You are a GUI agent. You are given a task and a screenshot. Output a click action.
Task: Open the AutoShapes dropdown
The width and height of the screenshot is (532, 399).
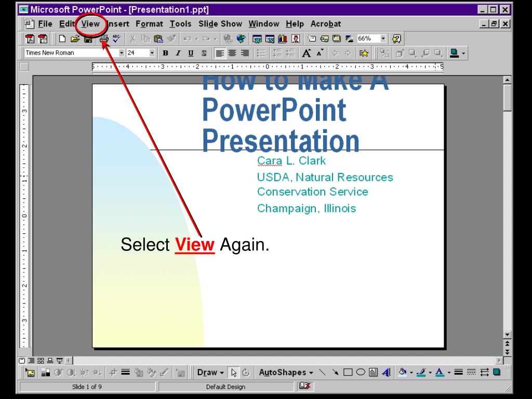[286, 373]
